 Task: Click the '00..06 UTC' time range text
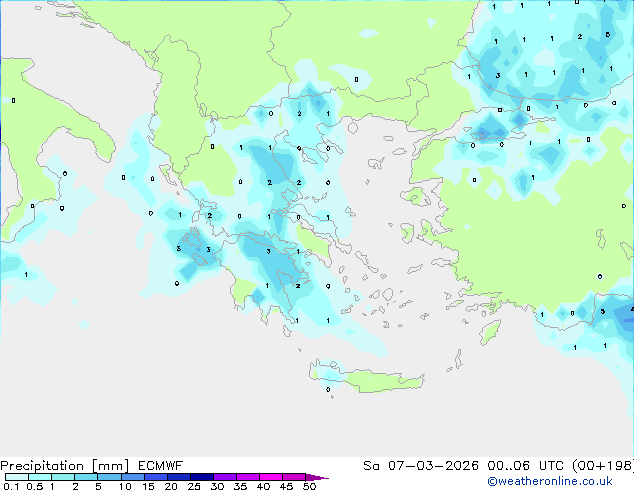coord(526,466)
